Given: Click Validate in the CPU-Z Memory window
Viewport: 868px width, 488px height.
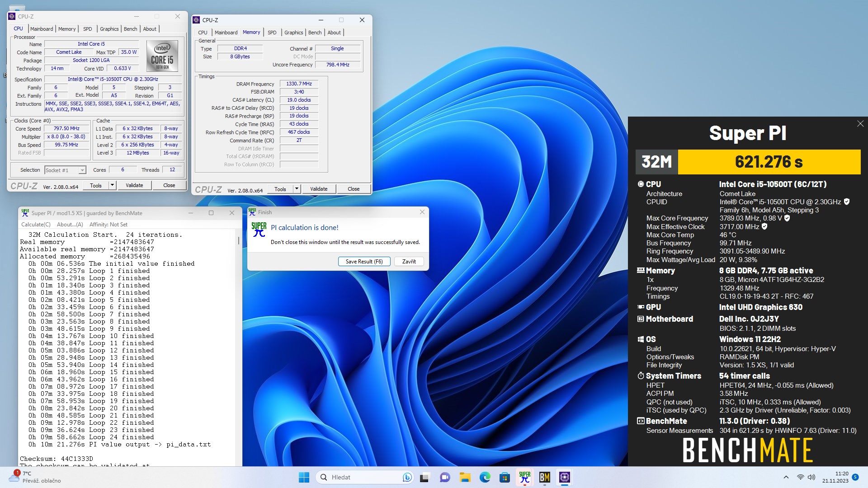Looking at the screenshot, I should tap(319, 189).
